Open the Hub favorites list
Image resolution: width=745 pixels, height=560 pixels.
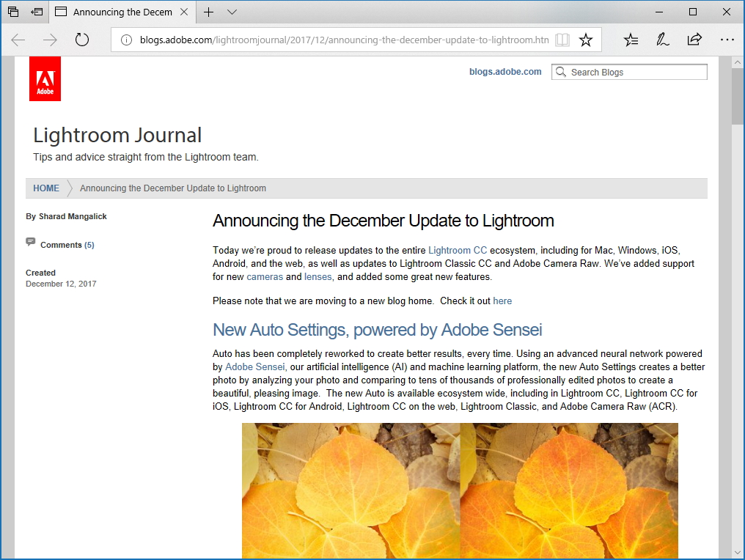[631, 40]
